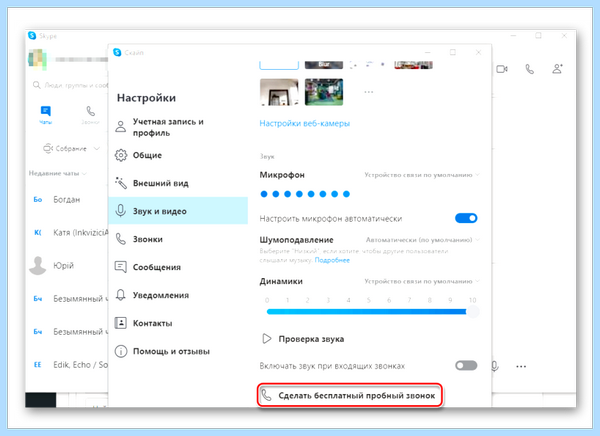Expand Недавние чаты chevron in Skype window
Image resolution: width=600 pixels, height=436 pixels.
click(x=84, y=174)
